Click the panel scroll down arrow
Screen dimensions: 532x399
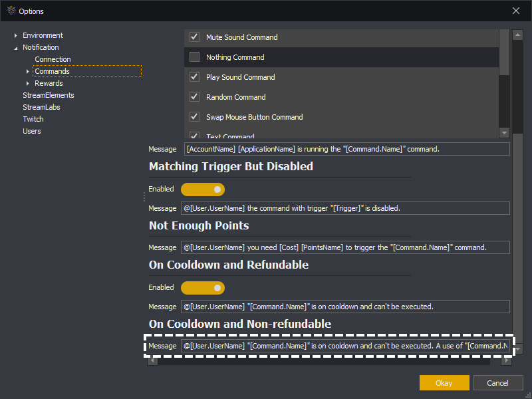pyautogui.click(x=518, y=349)
